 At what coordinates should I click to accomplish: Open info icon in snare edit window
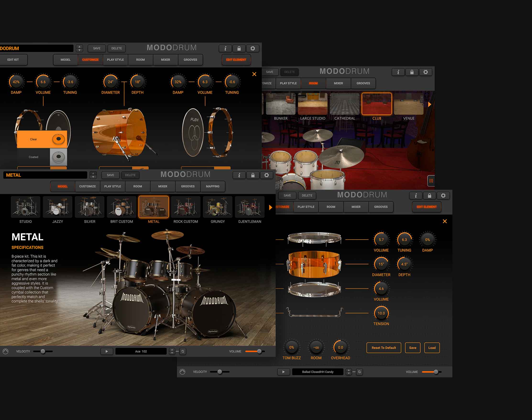point(416,195)
